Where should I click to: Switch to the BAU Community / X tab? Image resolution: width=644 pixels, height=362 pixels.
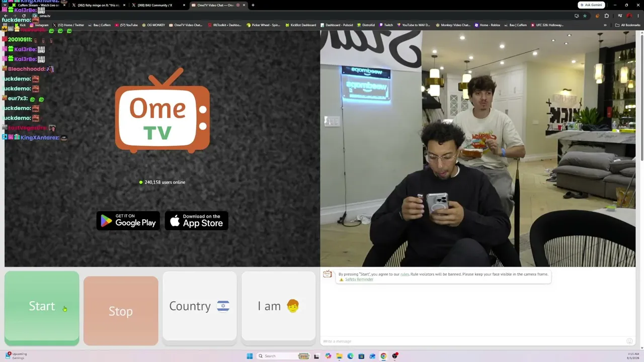[x=158, y=5]
